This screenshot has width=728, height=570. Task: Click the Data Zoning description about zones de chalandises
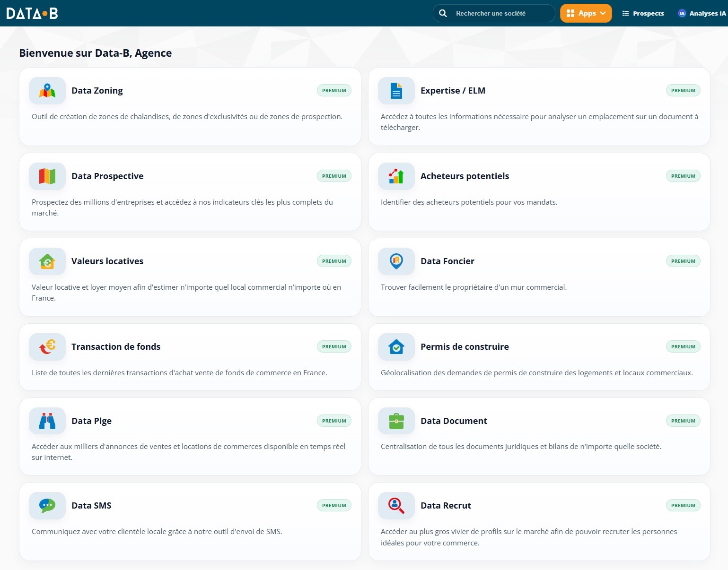pyautogui.click(x=187, y=117)
